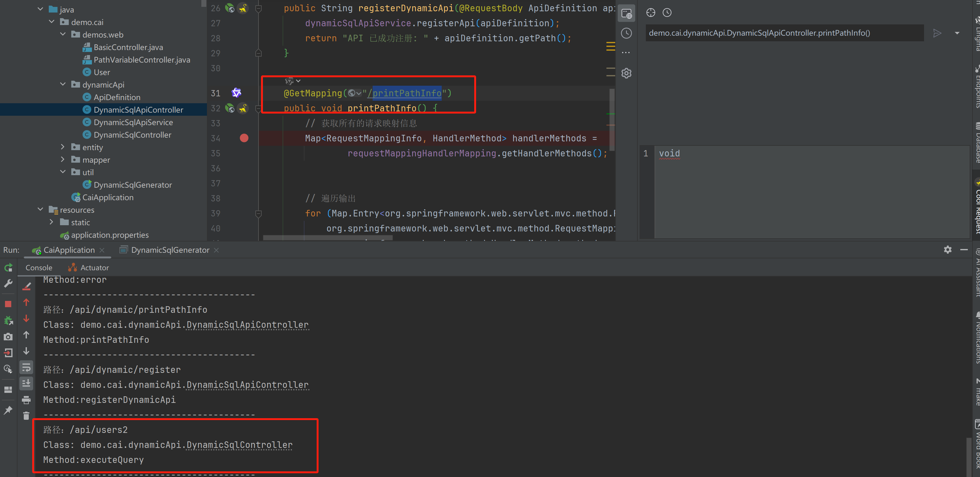
Task: Take a thread dump with camera icon
Action: 8,337
